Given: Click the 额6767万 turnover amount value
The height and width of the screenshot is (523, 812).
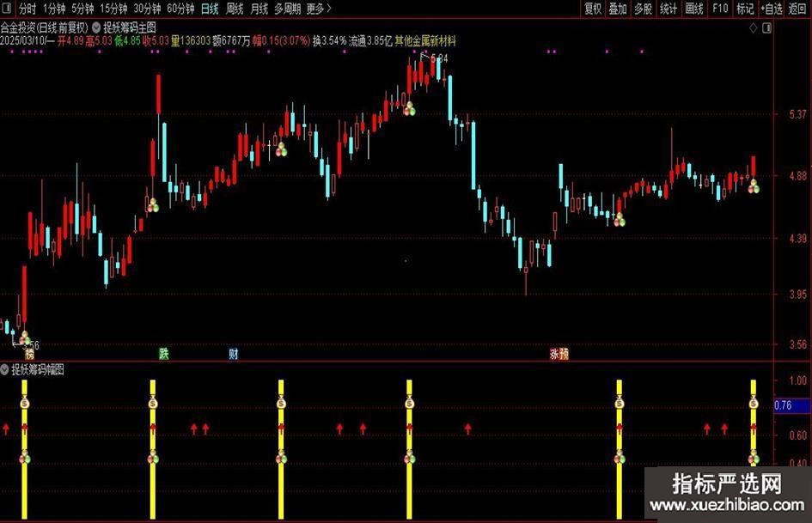Looking at the screenshot, I should click(231, 41).
